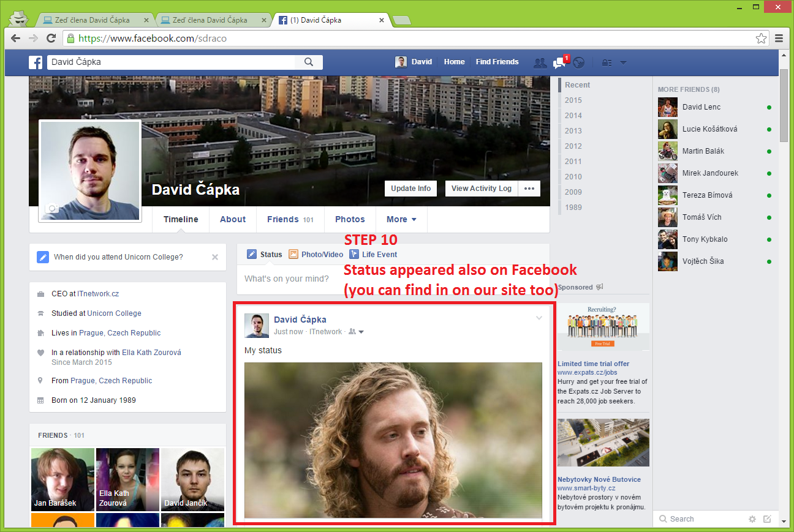Click the pencil icon beside Unicorn College question

pyautogui.click(x=42, y=257)
